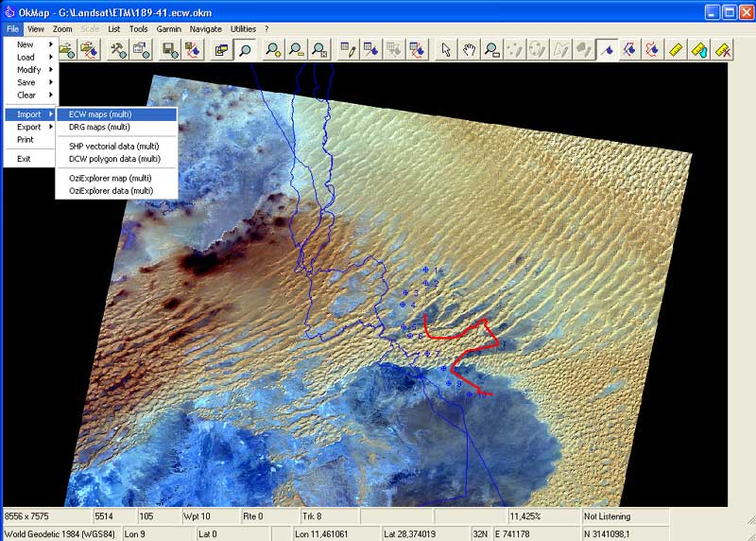
Task: Click the 'Trk 8' status field
Action: pyautogui.click(x=329, y=516)
